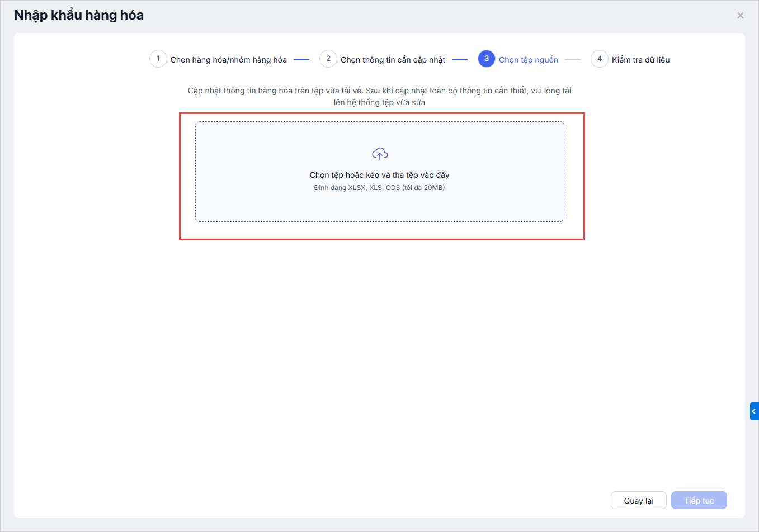Click connector line between steps 1 and 2
759x532 pixels.
tap(301, 60)
